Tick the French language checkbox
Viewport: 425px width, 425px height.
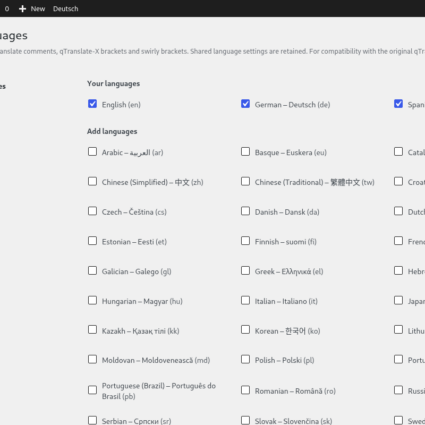coord(398,241)
